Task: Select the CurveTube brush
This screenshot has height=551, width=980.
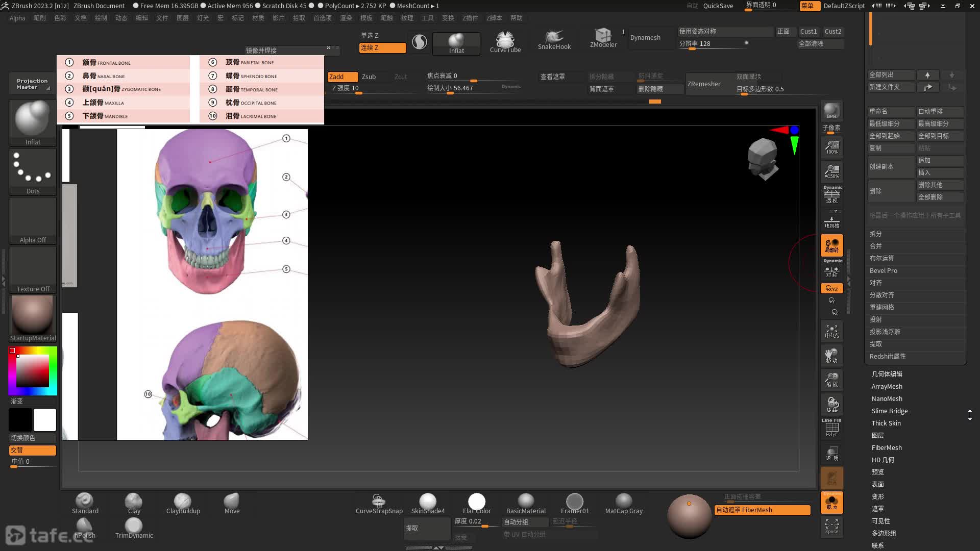Action: (x=505, y=42)
